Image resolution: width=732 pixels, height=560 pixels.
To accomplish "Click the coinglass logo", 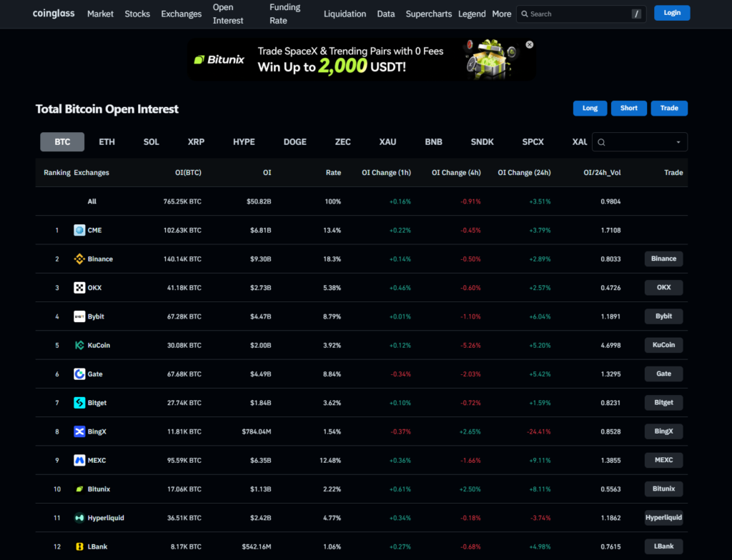I will point(54,14).
